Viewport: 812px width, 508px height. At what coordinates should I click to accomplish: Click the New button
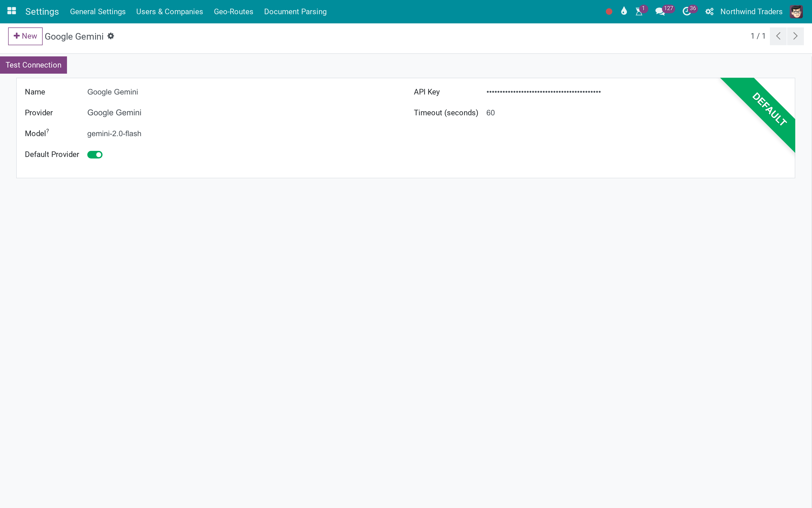point(25,36)
